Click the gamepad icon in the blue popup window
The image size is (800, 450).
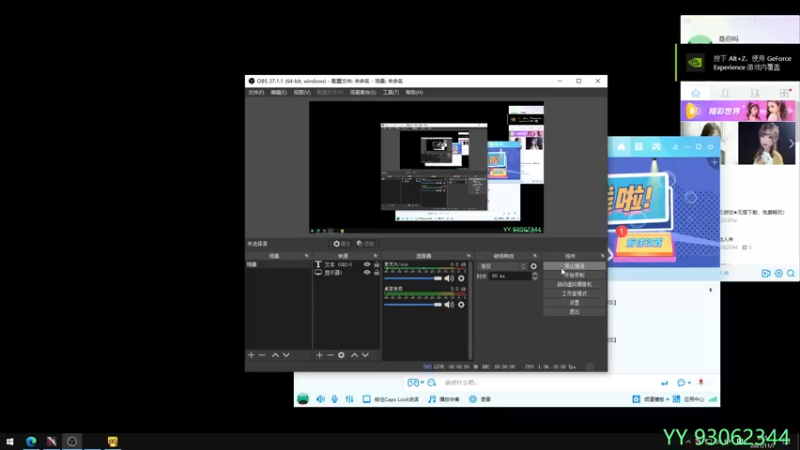656,147
